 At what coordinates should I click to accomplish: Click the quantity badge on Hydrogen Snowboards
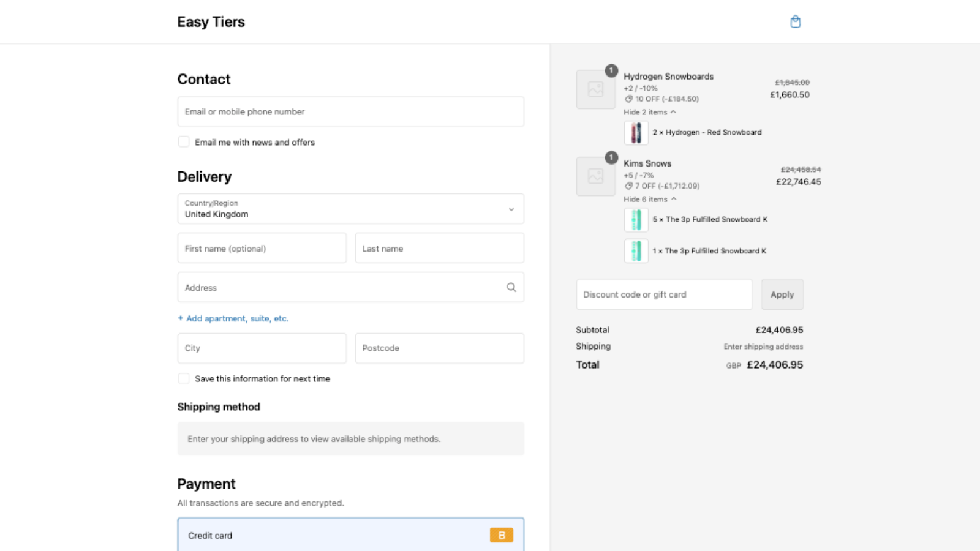(611, 70)
